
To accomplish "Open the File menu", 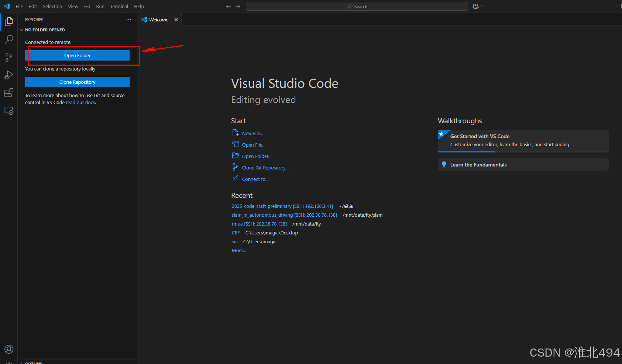I will point(20,6).
